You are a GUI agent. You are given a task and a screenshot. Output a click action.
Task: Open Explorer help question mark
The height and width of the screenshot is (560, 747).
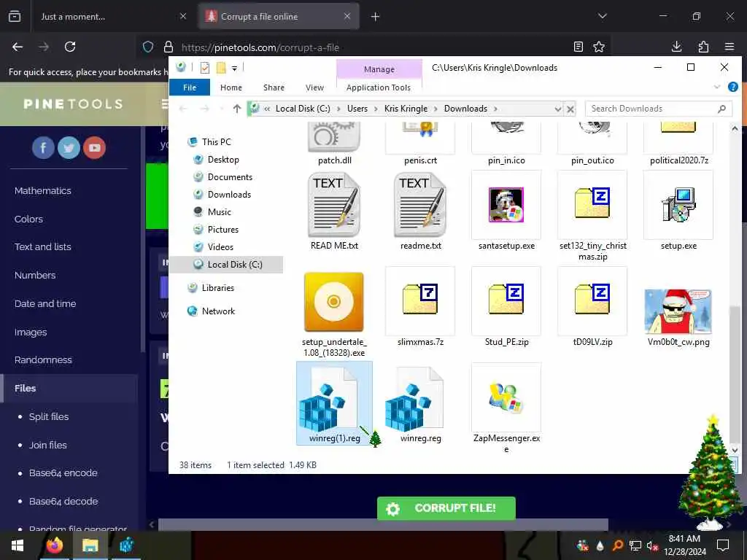732,87
